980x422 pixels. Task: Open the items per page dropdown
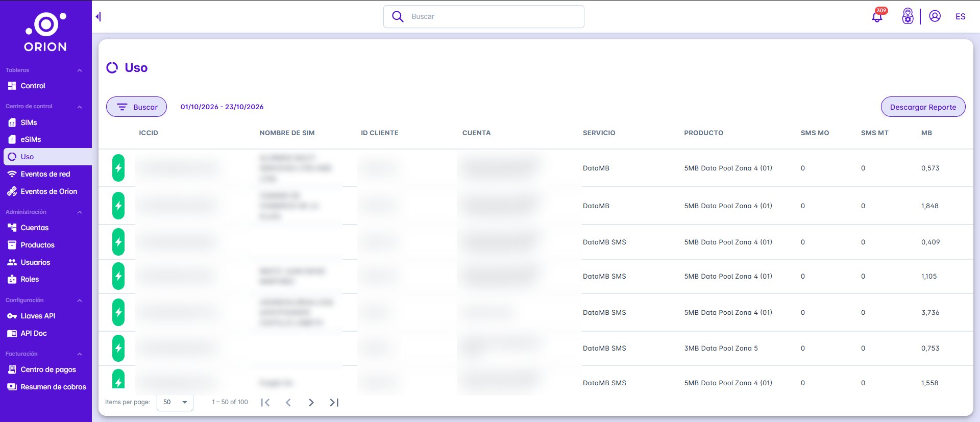[175, 402]
